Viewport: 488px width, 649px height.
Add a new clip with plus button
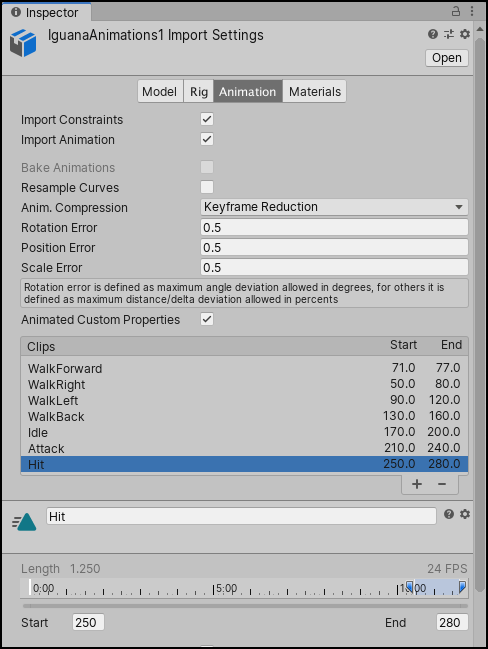(417, 484)
